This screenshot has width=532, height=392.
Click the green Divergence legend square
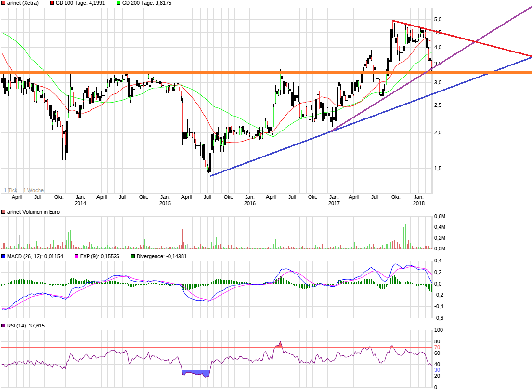[x=133, y=257]
